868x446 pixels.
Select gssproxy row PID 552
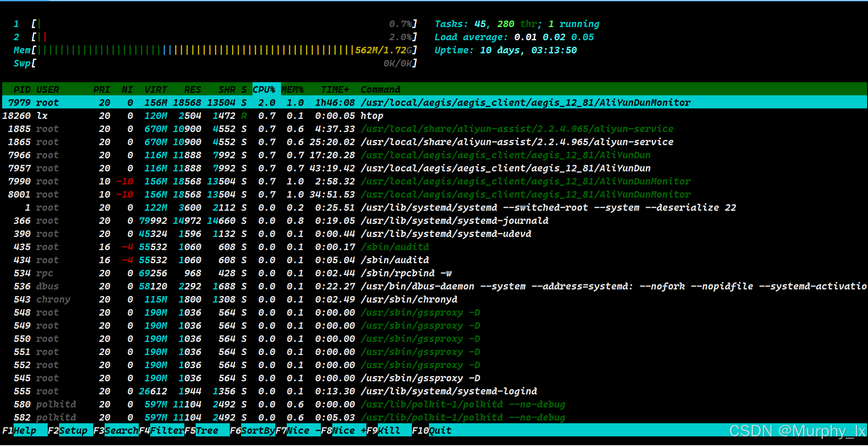coord(434,365)
